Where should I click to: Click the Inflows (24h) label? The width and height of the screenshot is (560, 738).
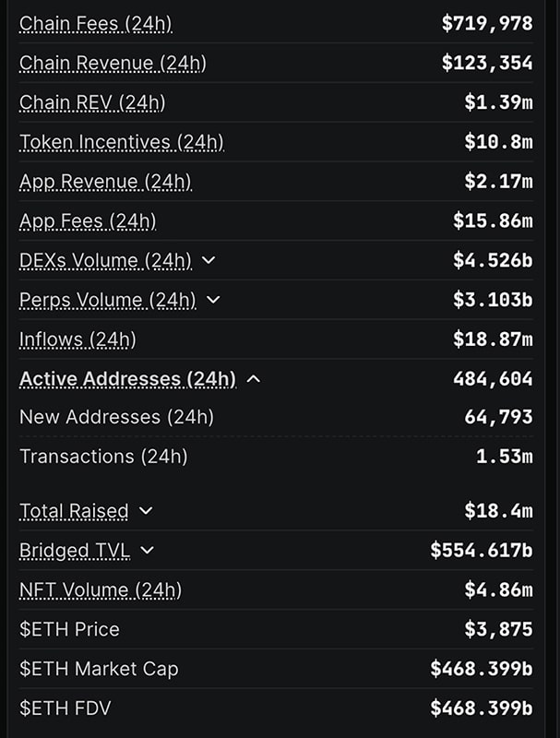click(x=77, y=339)
